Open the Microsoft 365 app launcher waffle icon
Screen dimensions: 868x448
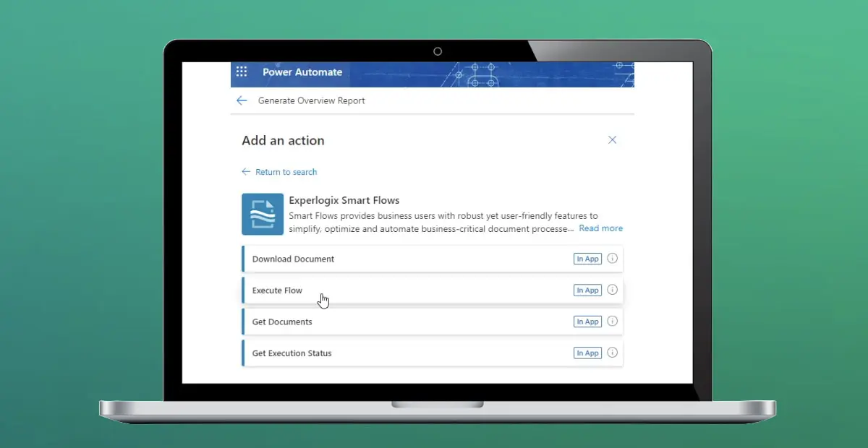point(242,72)
